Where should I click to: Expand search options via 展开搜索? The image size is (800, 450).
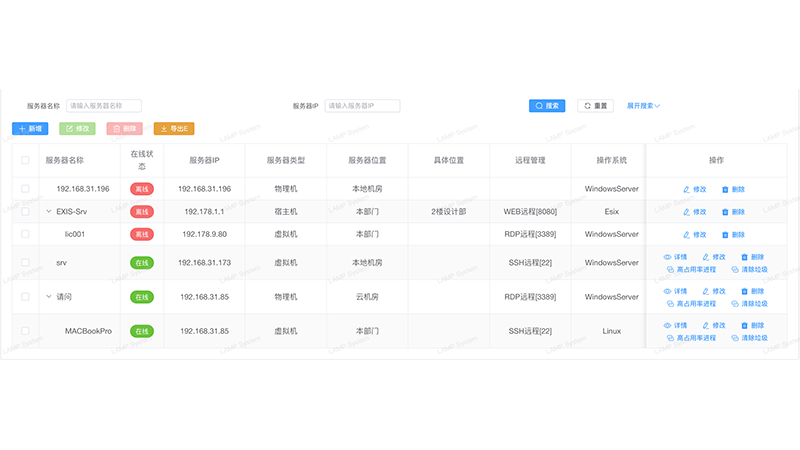(643, 106)
